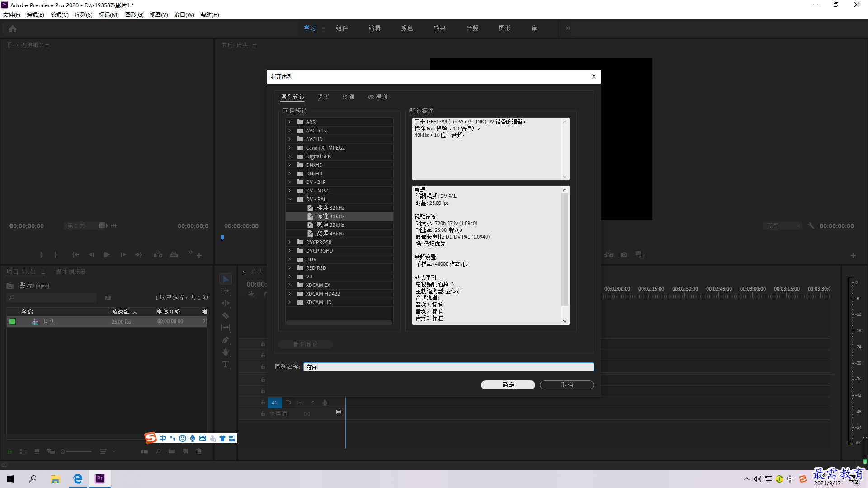
Task: Click the preset list horizontal scrollbar
Action: point(339,323)
